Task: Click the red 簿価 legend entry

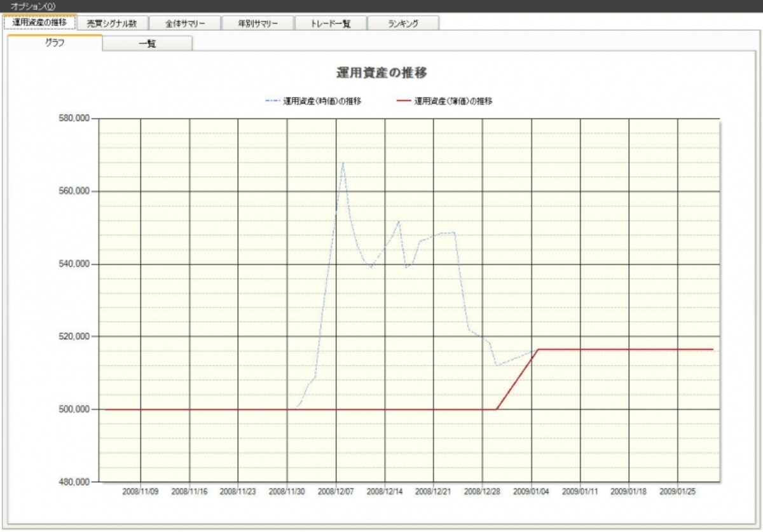Action: (444, 100)
